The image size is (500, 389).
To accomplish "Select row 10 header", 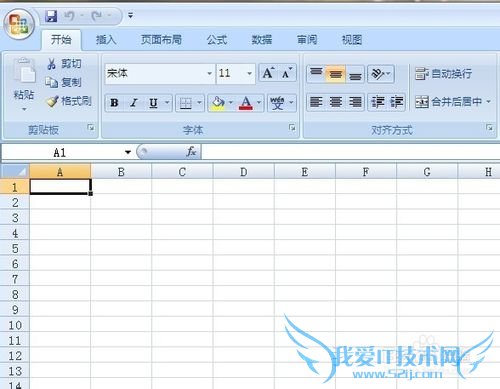I will tap(15, 325).
